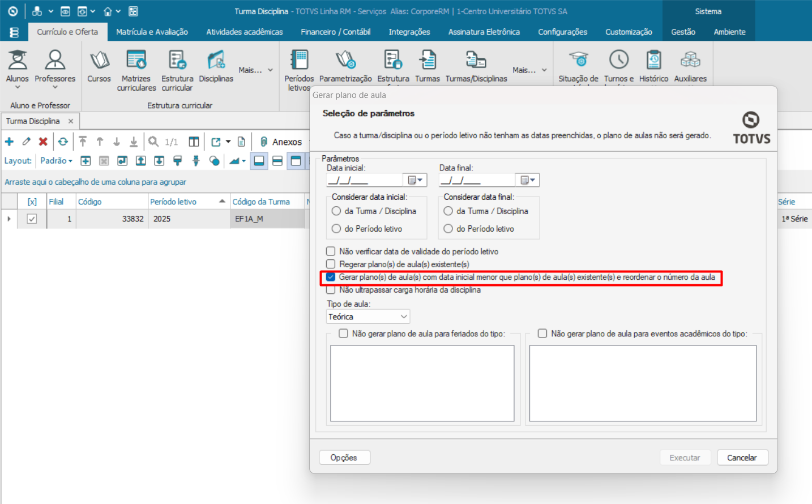
Task: Go to last record with bottom arrow
Action: pyautogui.click(x=134, y=142)
